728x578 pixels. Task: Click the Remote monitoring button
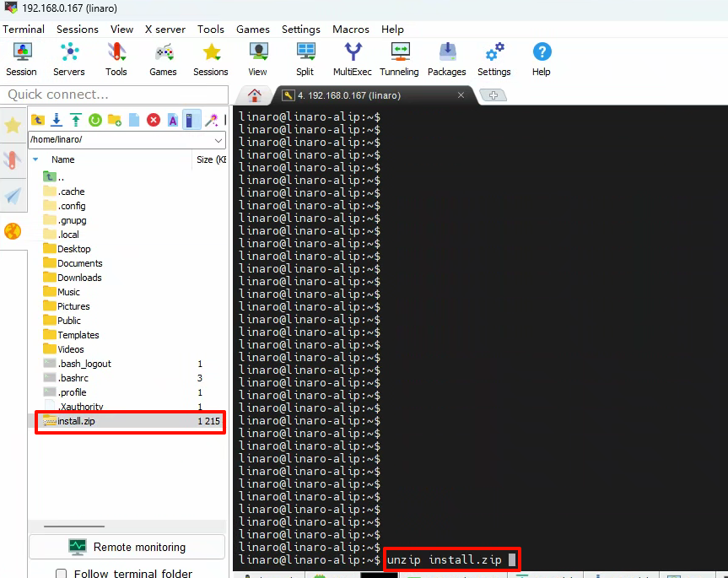tap(127, 547)
